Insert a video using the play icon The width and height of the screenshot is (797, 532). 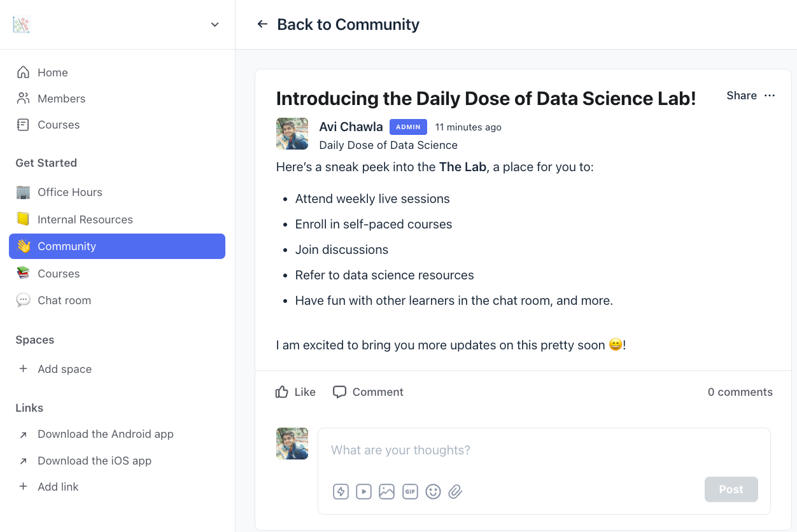point(363,491)
